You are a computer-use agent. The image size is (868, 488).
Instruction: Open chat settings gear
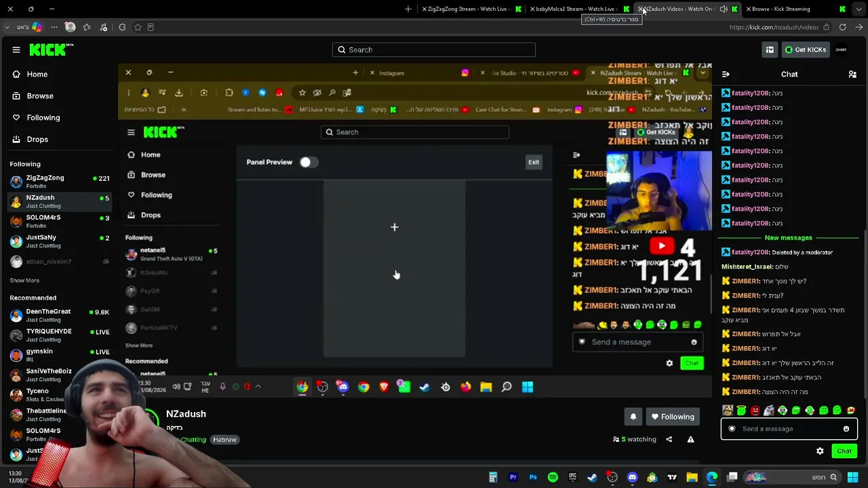pyautogui.click(x=820, y=451)
